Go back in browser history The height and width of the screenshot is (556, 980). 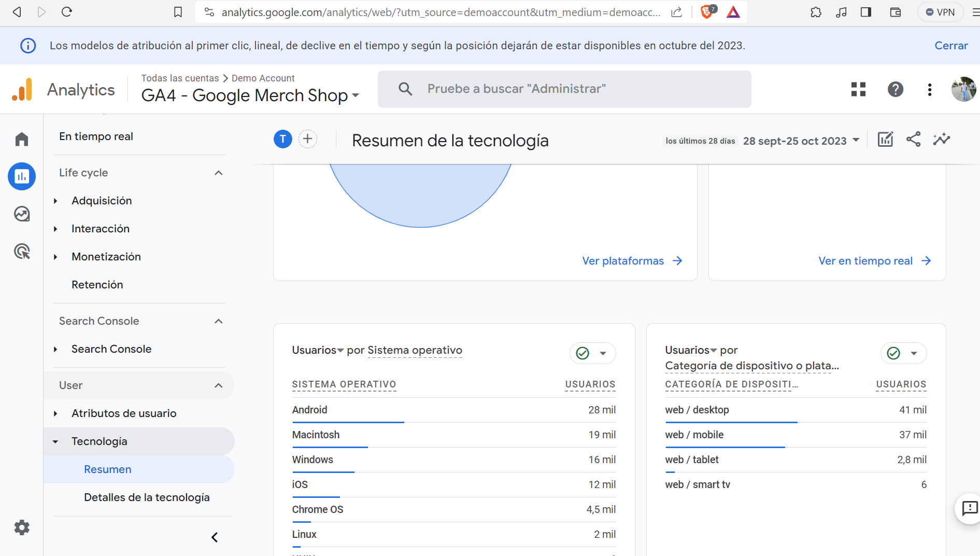(17, 12)
